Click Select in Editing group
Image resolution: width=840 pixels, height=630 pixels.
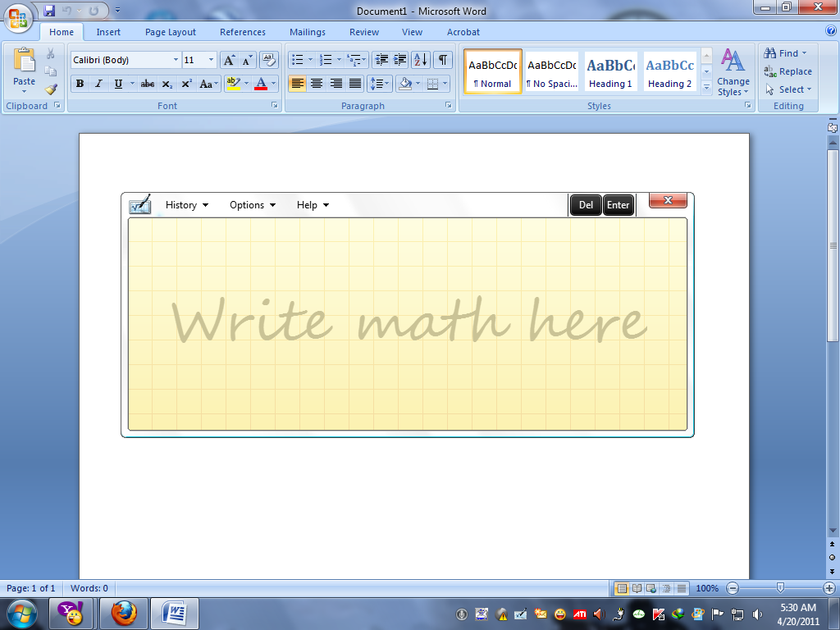click(787, 89)
